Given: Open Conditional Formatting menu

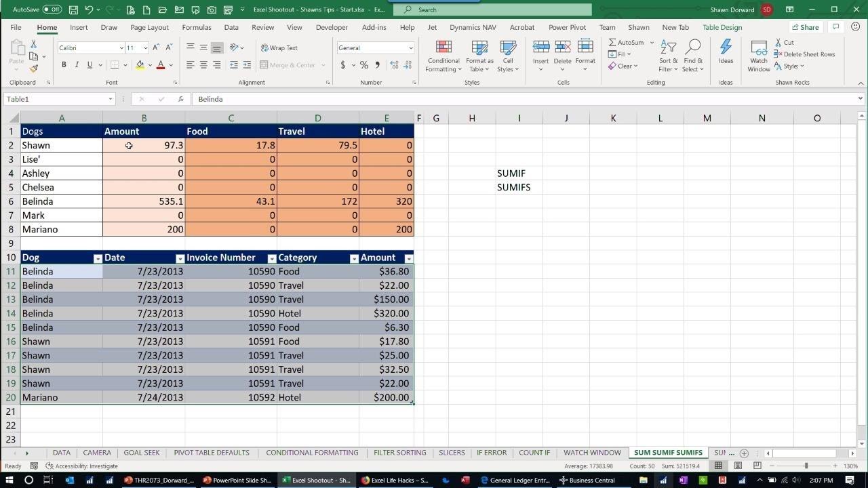Looking at the screenshot, I should (443, 56).
